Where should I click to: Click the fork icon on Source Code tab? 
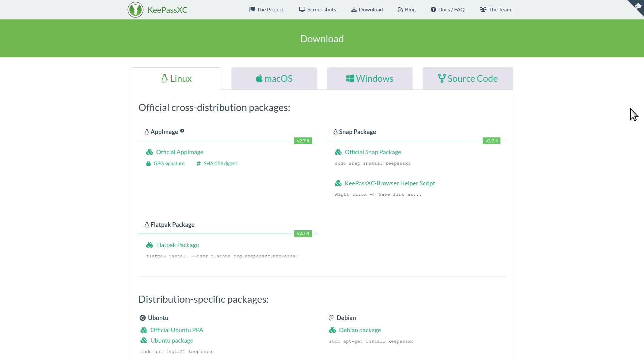pos(442,78)
